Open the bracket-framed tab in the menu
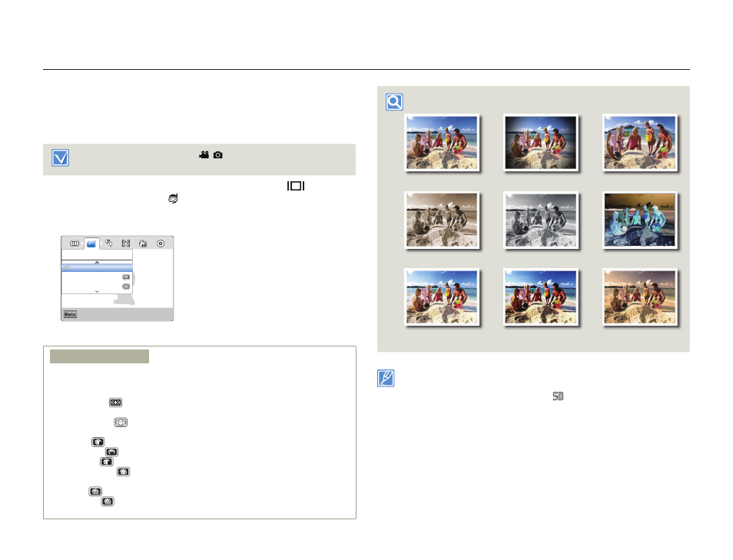The height and width of the screenshot is (560, 733). (x=126, y=244)
